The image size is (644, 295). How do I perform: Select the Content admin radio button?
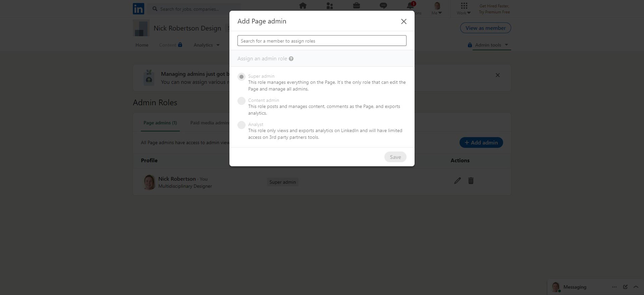[x=241, y=101]
